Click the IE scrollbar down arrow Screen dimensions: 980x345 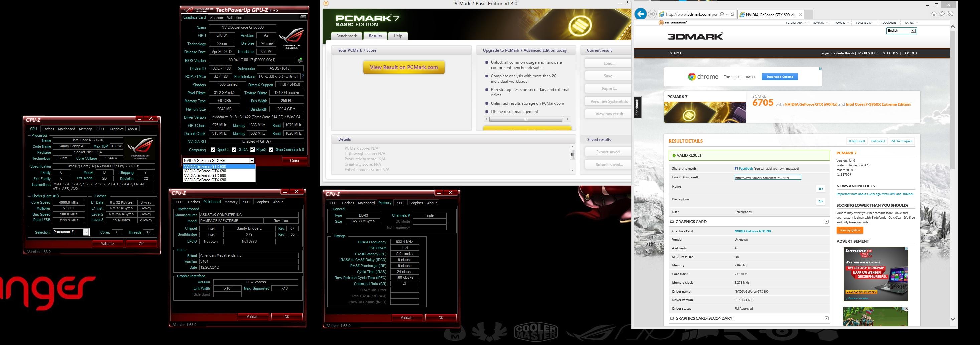coord(953,319)
